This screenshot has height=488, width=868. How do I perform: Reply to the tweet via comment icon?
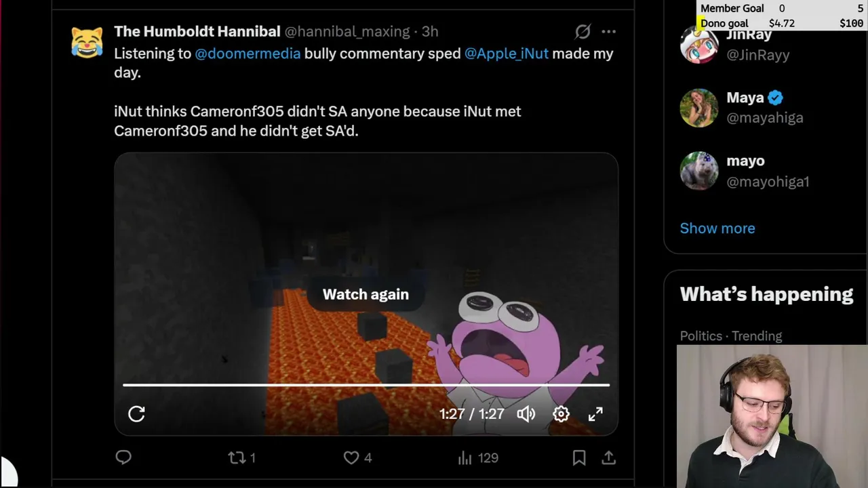coord(123,457)
